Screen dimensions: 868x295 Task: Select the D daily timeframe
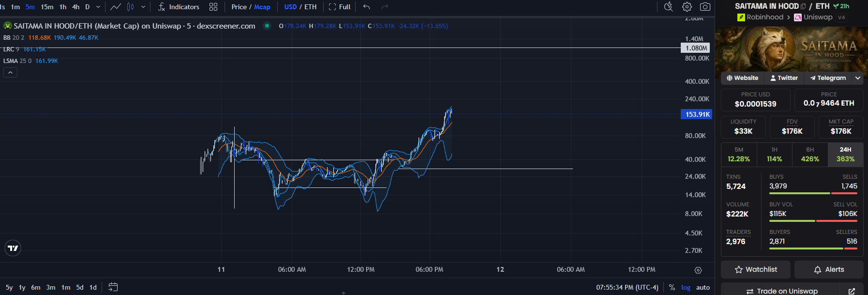(x=88, y=7)
